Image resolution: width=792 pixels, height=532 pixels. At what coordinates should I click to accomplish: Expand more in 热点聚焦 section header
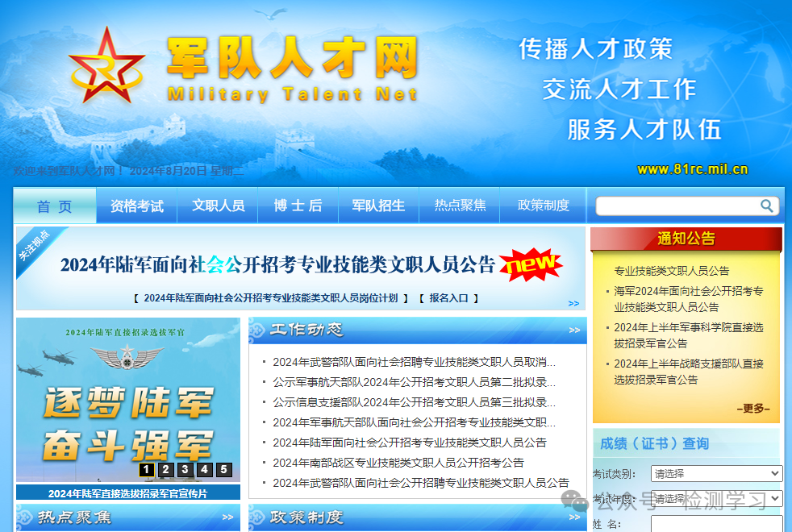tap(227, 517)
